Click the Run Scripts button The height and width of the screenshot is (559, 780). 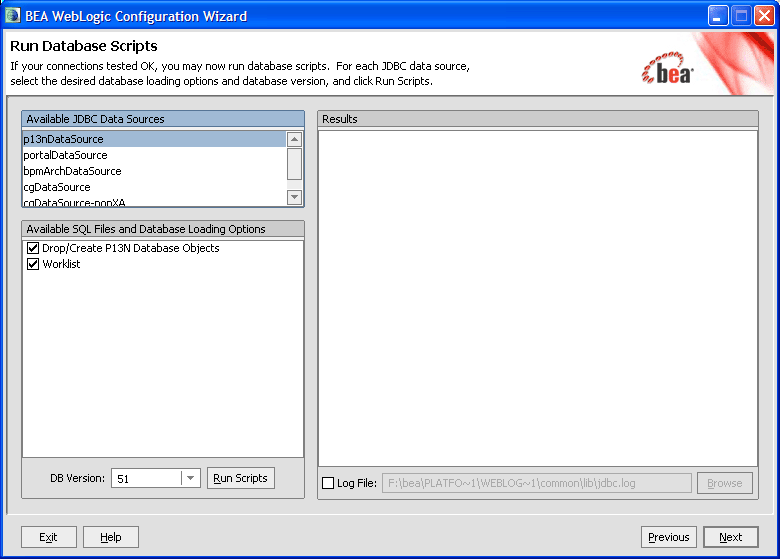point(241,478)
